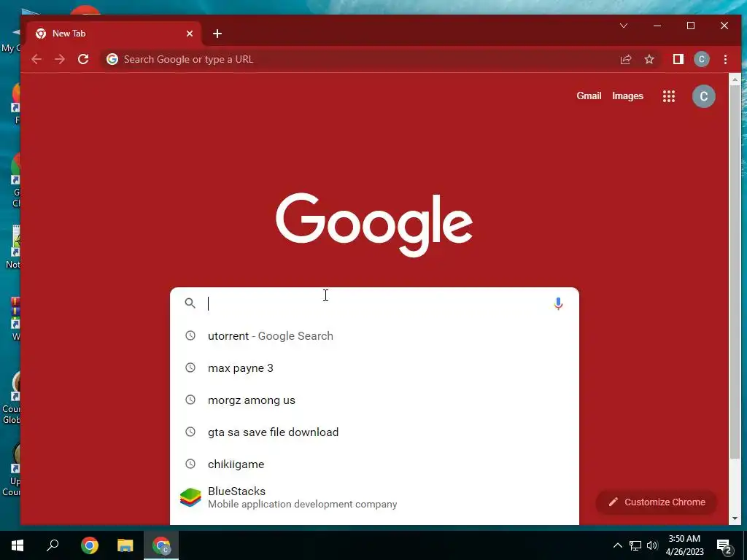Open the tab search chevron
This screenshot has height=560, width=747.
[623, 26]
